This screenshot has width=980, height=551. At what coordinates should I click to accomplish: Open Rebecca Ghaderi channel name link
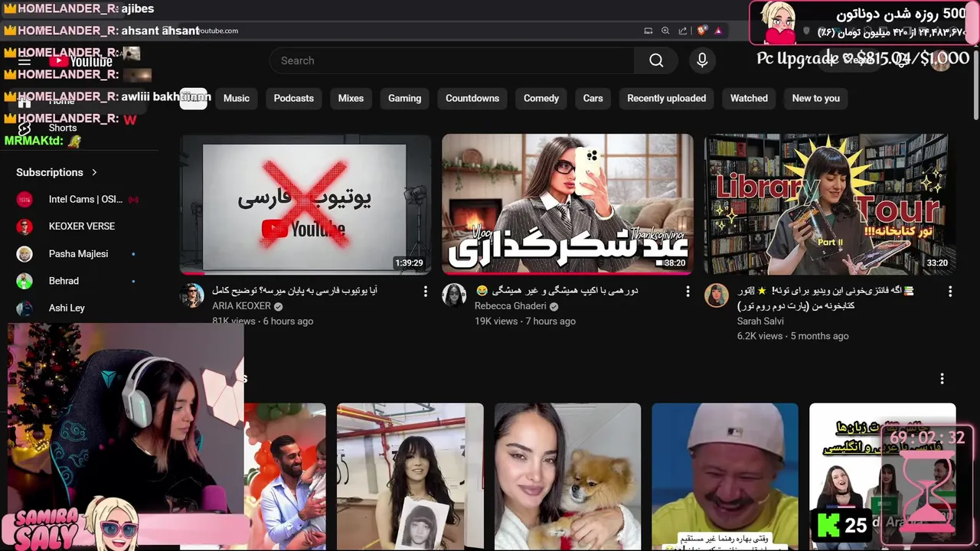pos(511,306)
